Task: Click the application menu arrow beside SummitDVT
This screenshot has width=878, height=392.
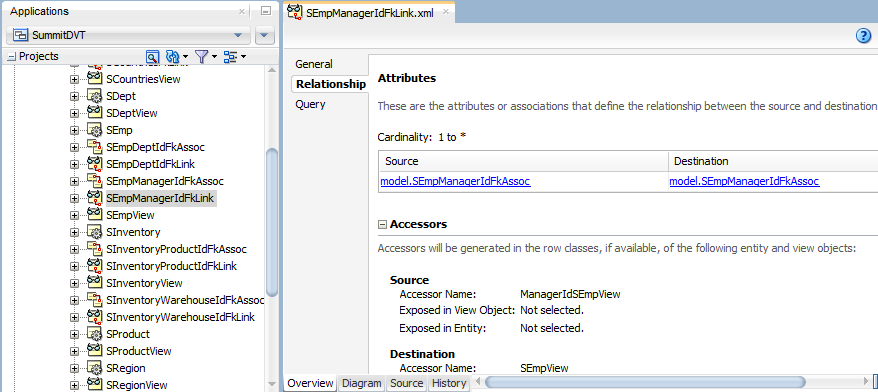Action: pyautogui.click(x=264, y=35)
